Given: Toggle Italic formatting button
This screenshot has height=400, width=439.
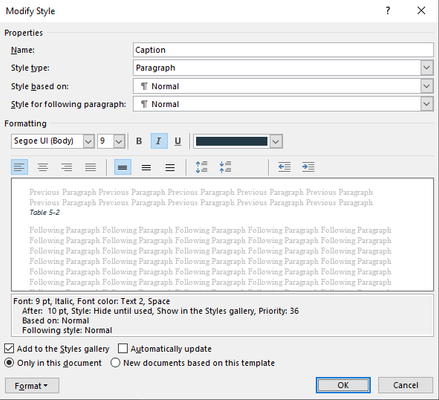Looking at the screenshot, I should coord(159,141).
